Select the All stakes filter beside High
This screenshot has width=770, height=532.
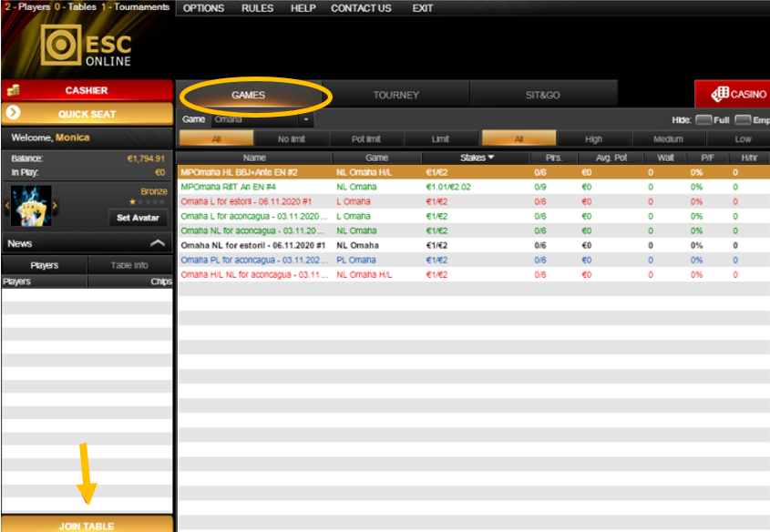519,138
